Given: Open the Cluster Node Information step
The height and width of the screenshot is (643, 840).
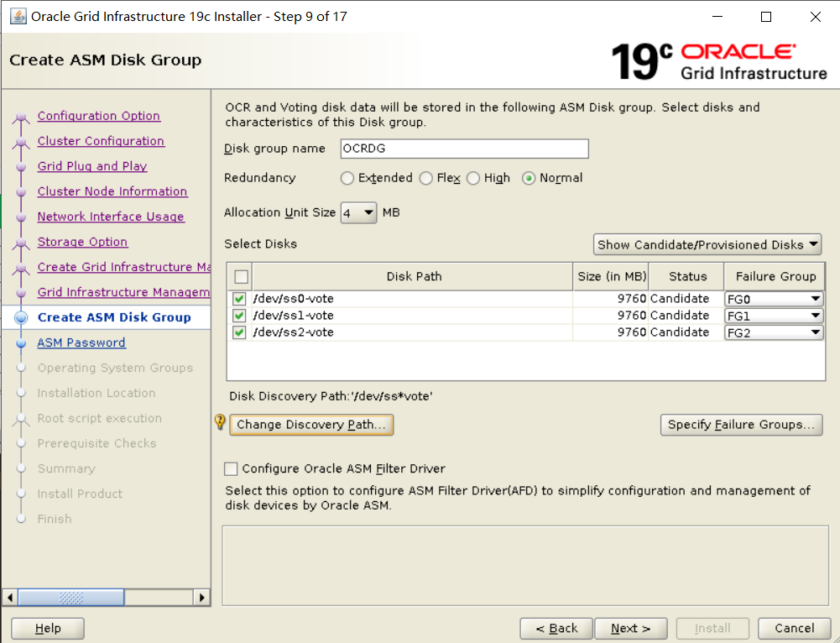Looking at the screenshot, I should 112,191.
